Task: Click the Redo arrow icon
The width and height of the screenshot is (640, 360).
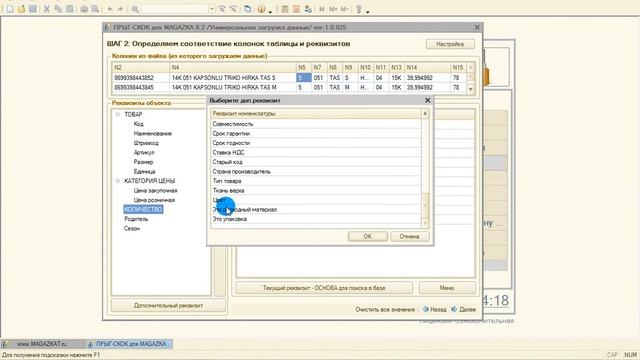Action: coord(121,9)
